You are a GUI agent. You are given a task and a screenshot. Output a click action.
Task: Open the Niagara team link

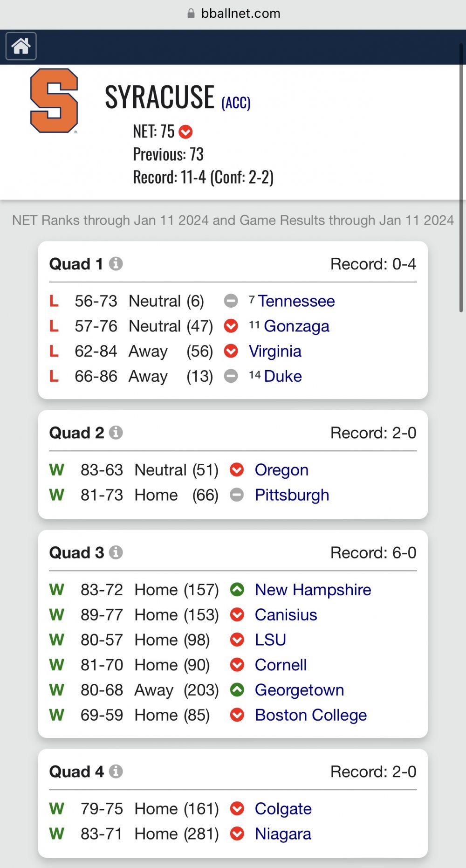point(283,834)
